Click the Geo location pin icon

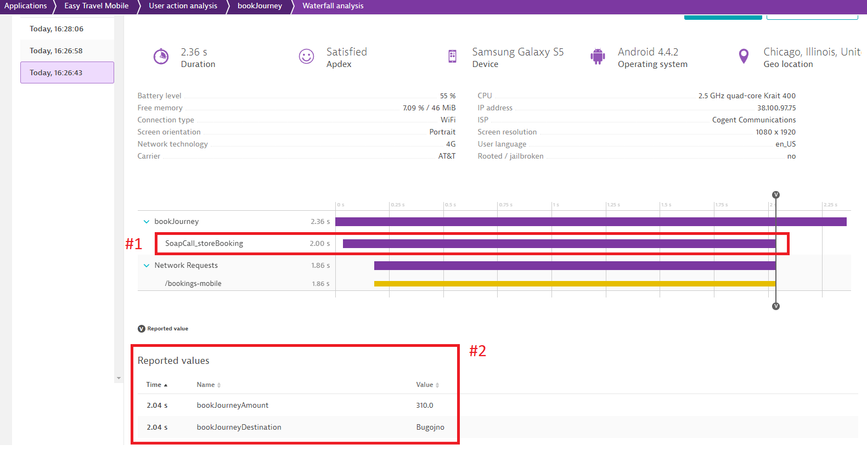pyautogui.click(x=743, y=57)
